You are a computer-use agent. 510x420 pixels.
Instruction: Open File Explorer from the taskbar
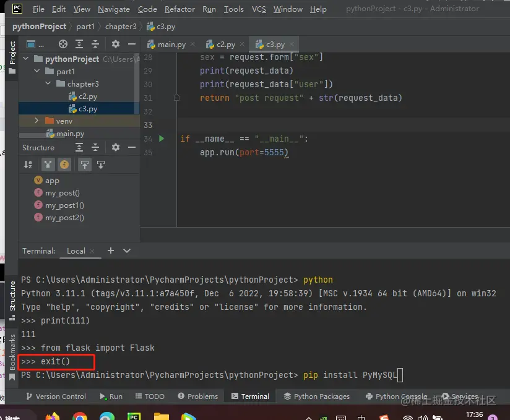(x=162, y=416)
